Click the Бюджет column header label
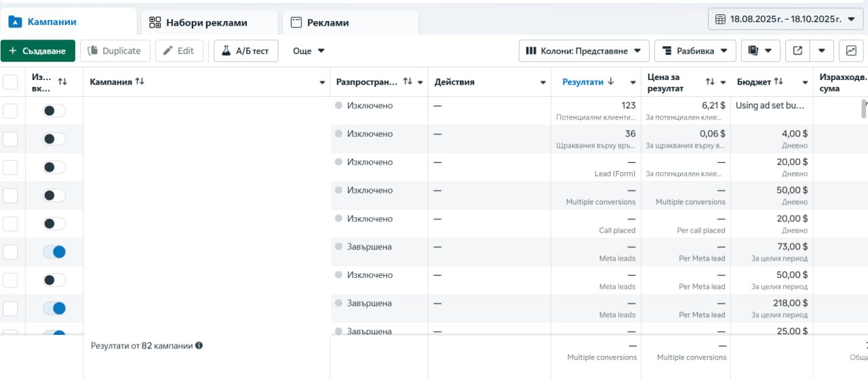 coord(753,82)
